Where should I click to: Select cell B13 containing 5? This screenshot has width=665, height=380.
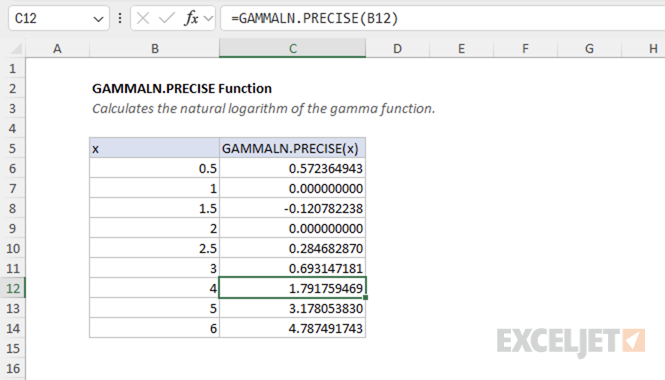pyautogui.click(x=154, y=308)
